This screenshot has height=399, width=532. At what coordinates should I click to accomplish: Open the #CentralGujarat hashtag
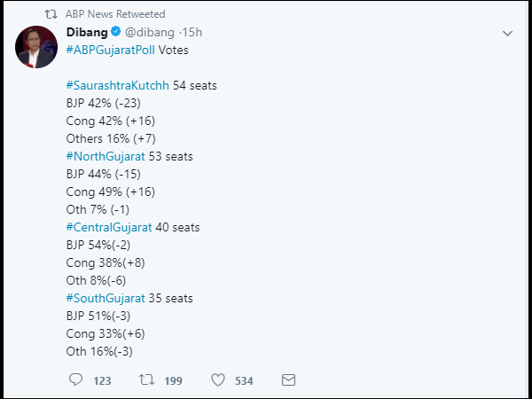[109, 228]
